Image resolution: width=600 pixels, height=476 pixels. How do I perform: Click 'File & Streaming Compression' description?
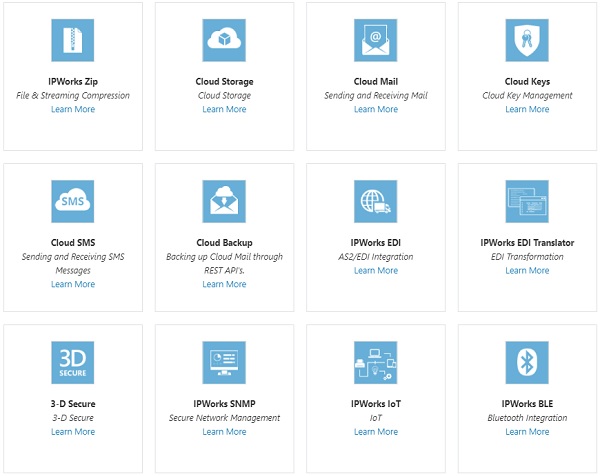(73, 95)
